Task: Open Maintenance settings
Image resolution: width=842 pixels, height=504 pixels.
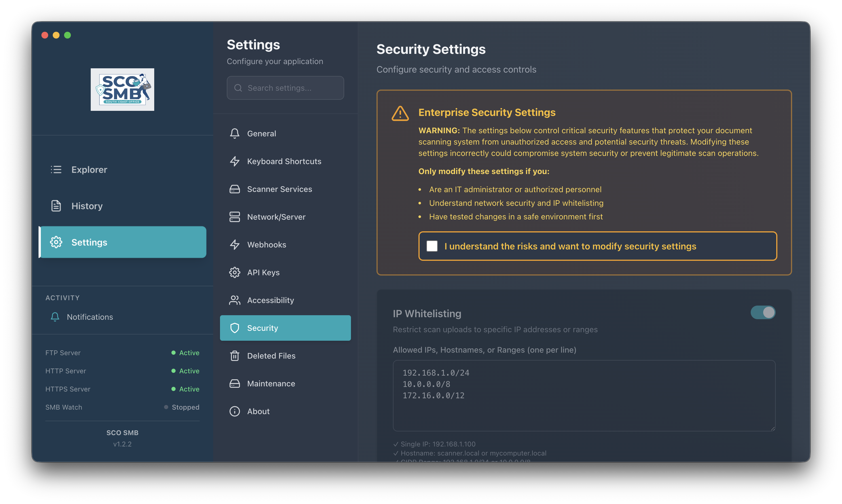Action: point(285,384)
